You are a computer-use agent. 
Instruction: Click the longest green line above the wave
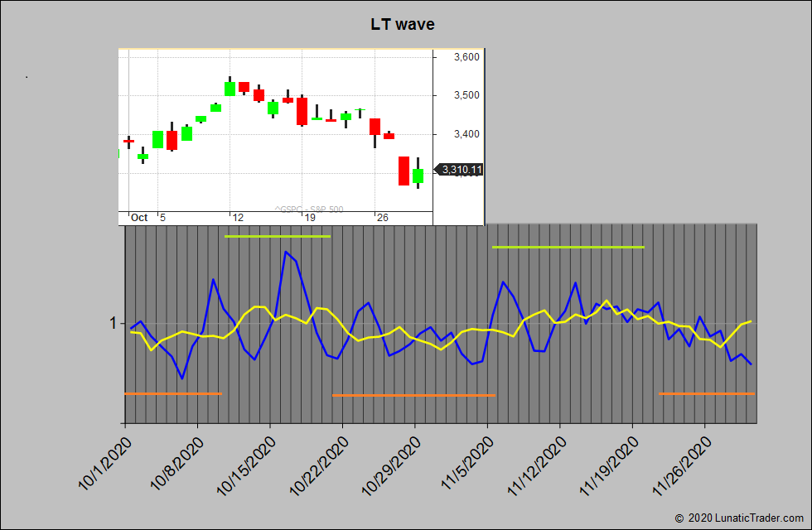(568, 247)
